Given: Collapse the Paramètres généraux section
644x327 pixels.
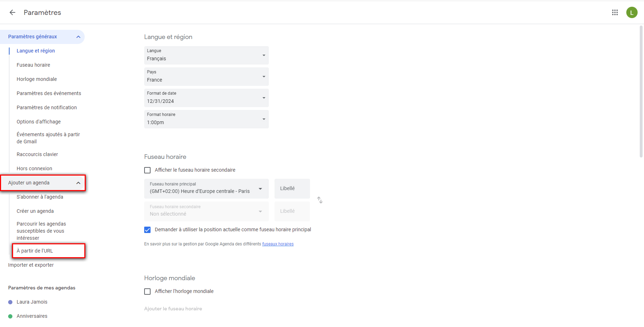Looking at the screenshot, I should tap(78, 37).
